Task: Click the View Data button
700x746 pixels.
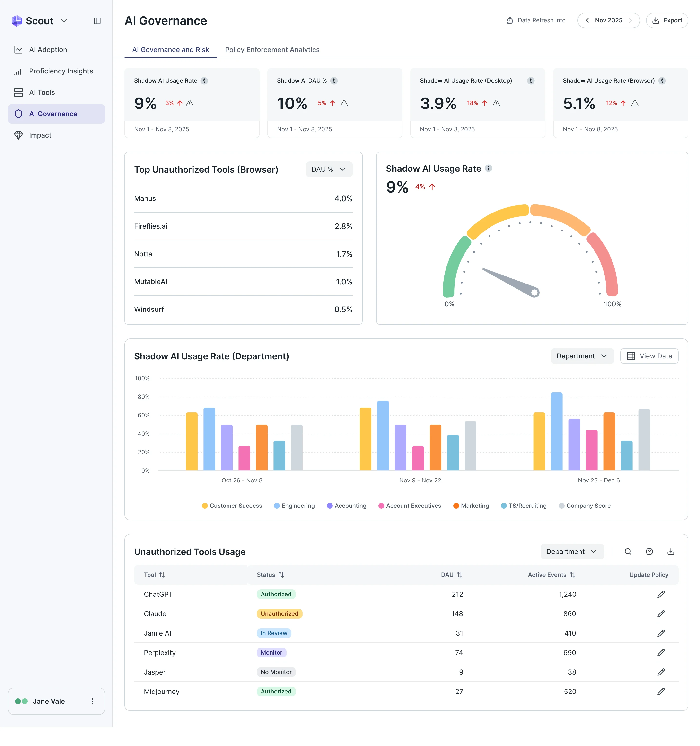Action: coord(649,356)
